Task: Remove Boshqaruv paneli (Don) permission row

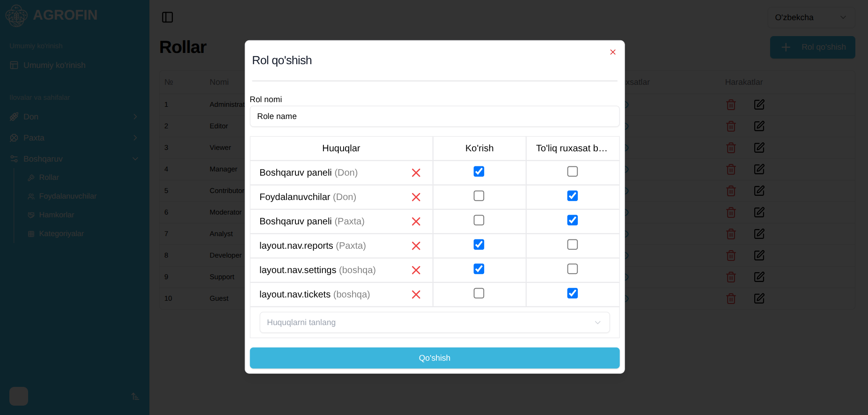Action: pos(416,173)
